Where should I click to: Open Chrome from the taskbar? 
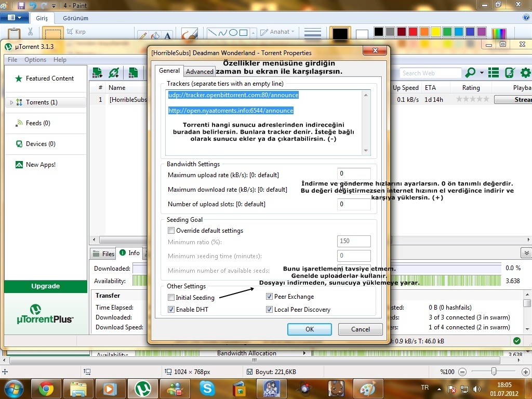click(46, 389)
